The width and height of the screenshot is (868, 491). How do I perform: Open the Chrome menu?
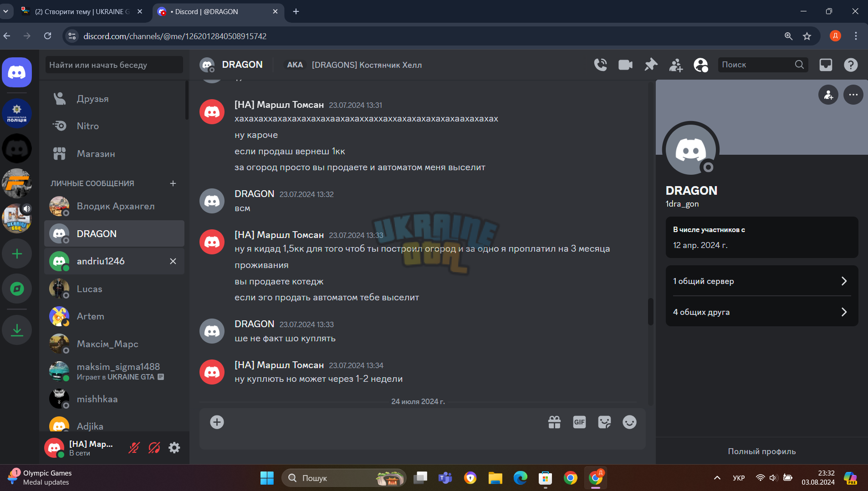point(856,36)
